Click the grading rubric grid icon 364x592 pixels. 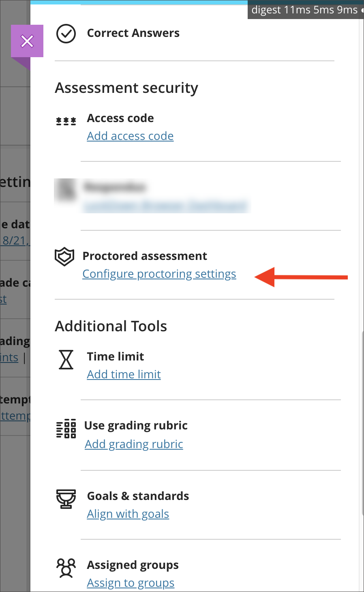coord(66,429)
